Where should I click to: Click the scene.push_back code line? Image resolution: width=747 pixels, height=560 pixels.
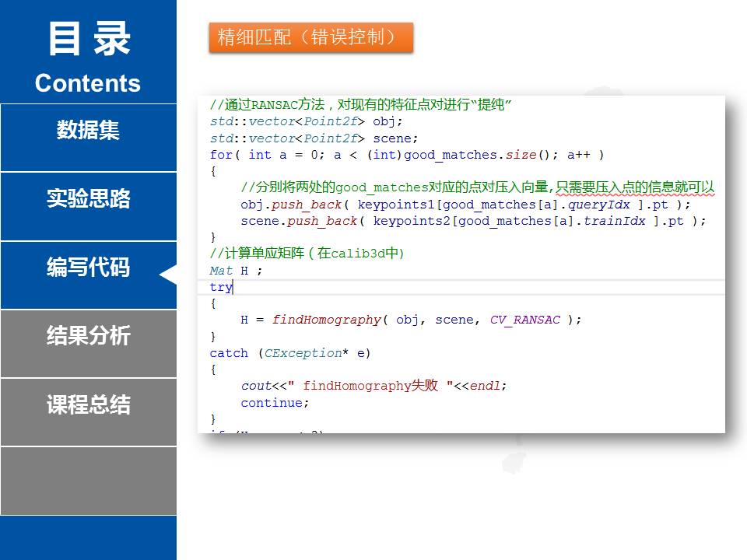pos(473,221)
